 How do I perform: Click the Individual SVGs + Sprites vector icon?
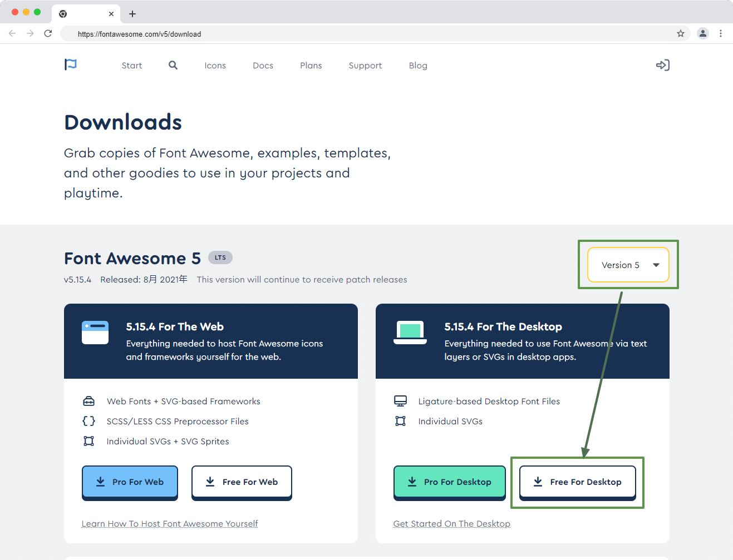click(88, 441)
